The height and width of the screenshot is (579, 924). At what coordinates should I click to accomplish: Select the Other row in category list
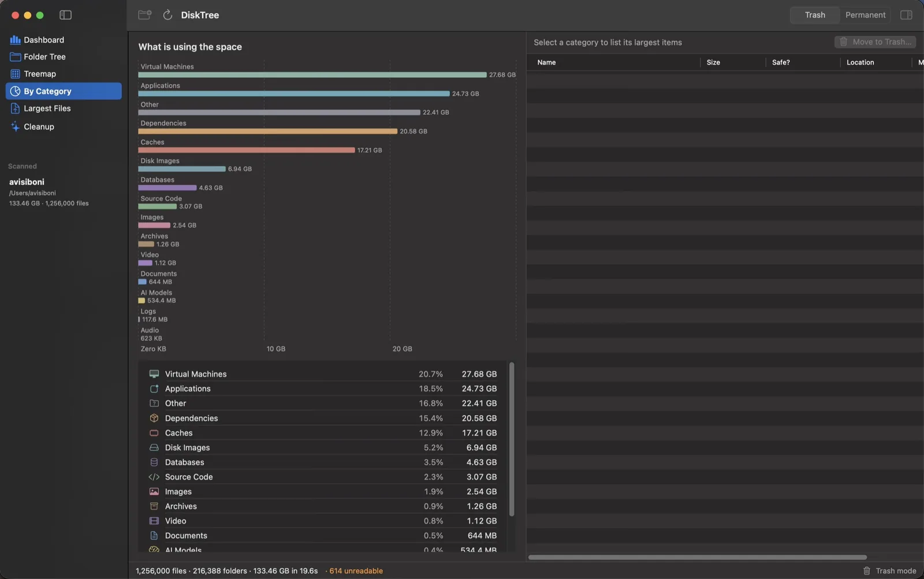(323, 404)
